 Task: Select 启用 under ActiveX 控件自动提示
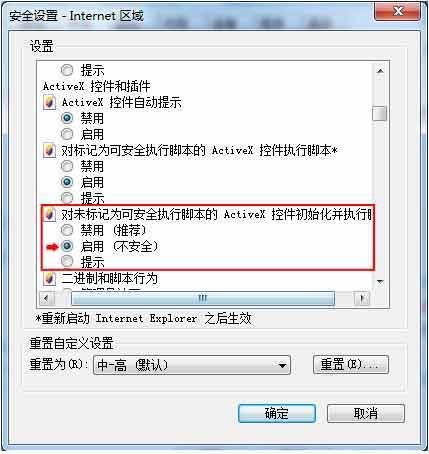pyautogui.click(x=67, y=134)
